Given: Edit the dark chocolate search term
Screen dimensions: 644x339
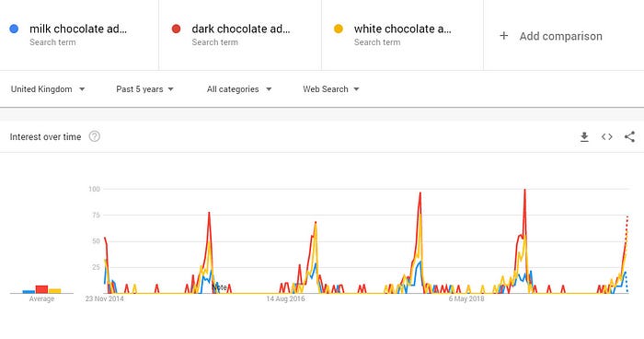Looking at the screenshot, I should click(x=241, y=29).
